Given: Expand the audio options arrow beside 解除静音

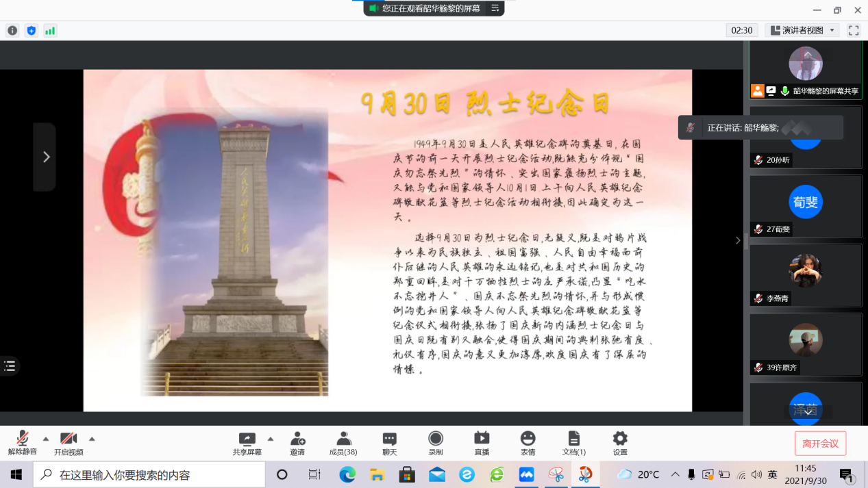Looking at the screenshot, I should (x=46, y=439).
